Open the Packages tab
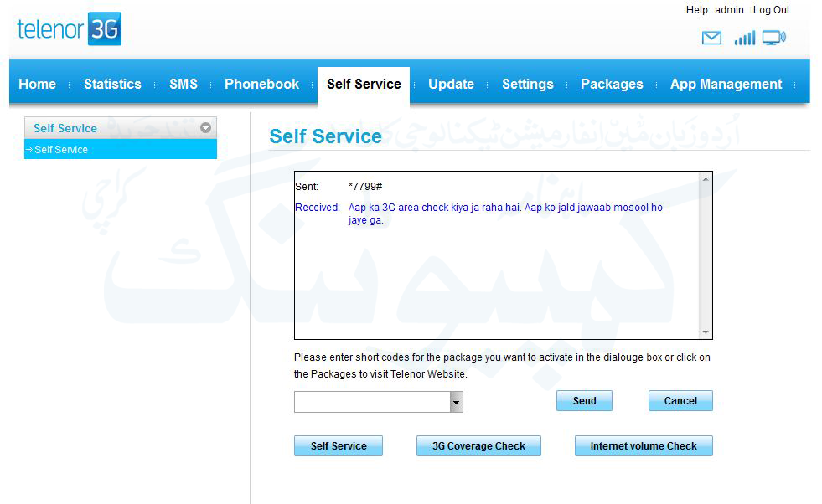 [x=612, y=84]
